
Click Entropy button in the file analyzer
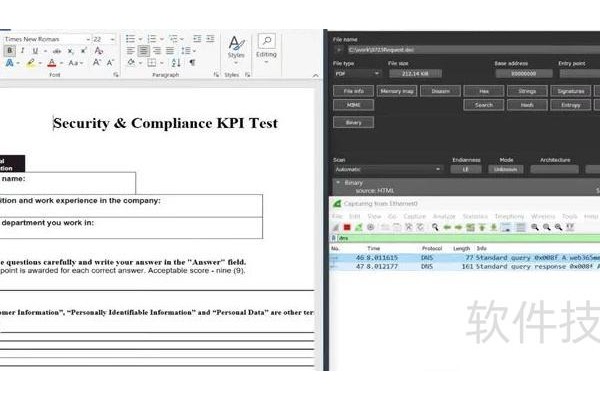(x=571, y=105)
